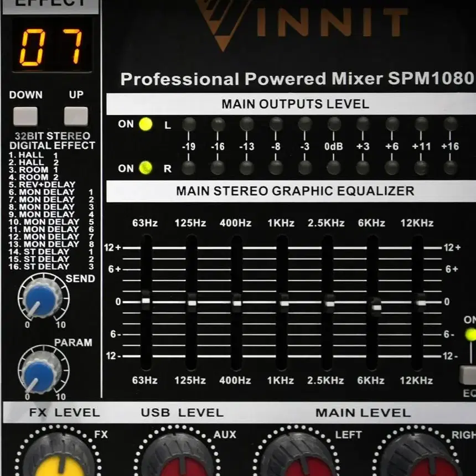Click the L channel 0dB meter LED
This screenshot has width=476, height=476.
pos(334,124)
